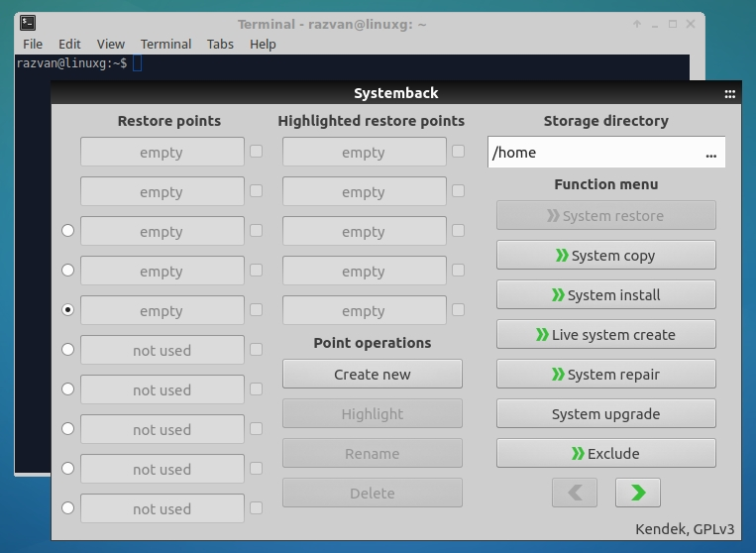Open the Edit menu in Terminal
756x553 pixels.
tap(69, 44)
